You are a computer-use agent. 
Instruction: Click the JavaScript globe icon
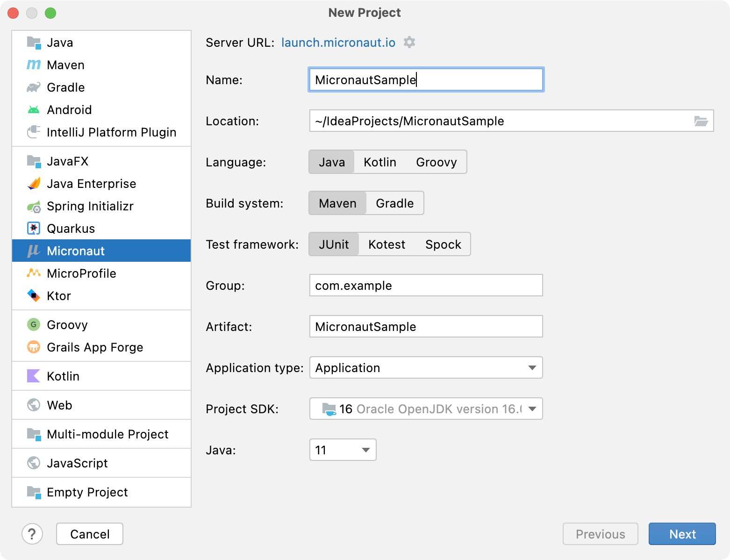[34, 463]
